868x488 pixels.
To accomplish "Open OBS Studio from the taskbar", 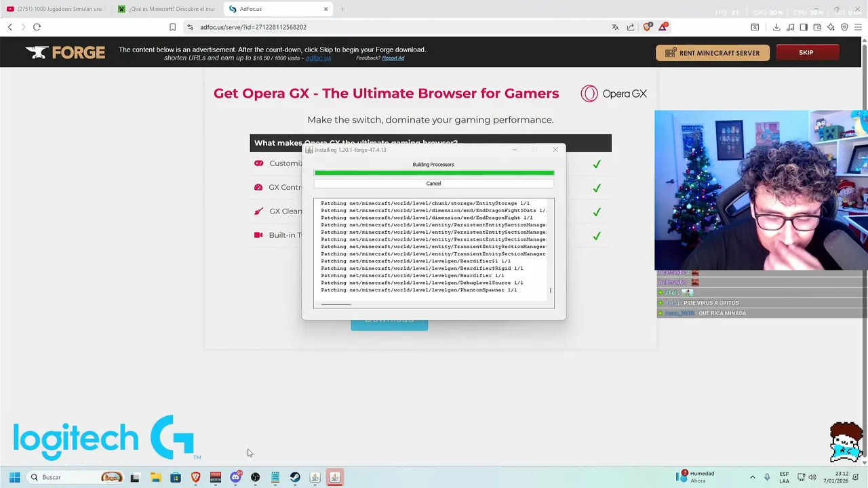I will pyautogui.click(x=255, y=477).
